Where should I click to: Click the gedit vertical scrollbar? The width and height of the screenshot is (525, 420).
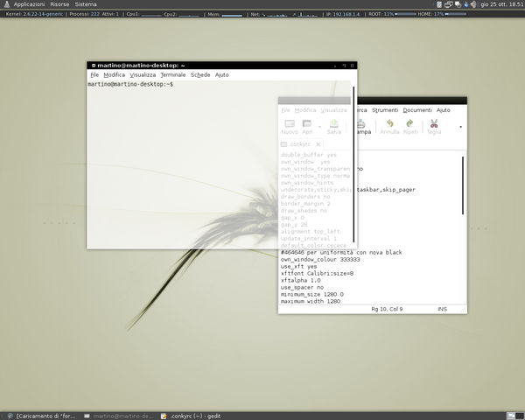(463, 184)
